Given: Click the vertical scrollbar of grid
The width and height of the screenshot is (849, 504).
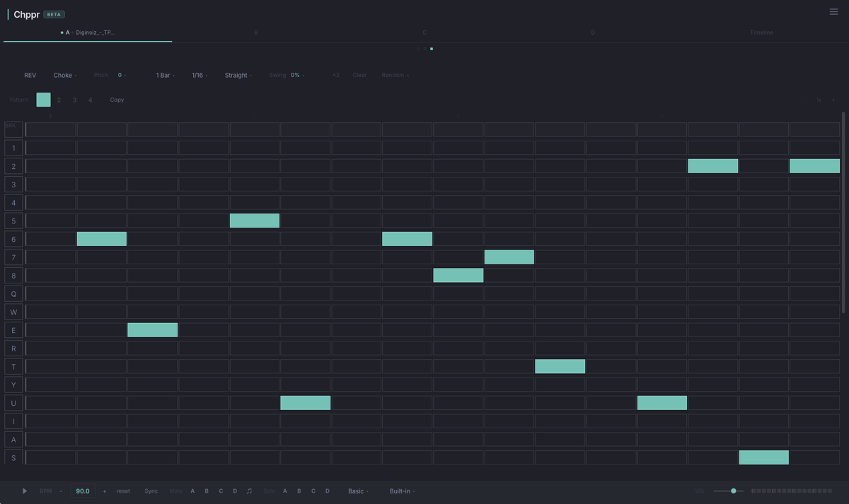Looking at the screenshot, I should pos(843,212).
